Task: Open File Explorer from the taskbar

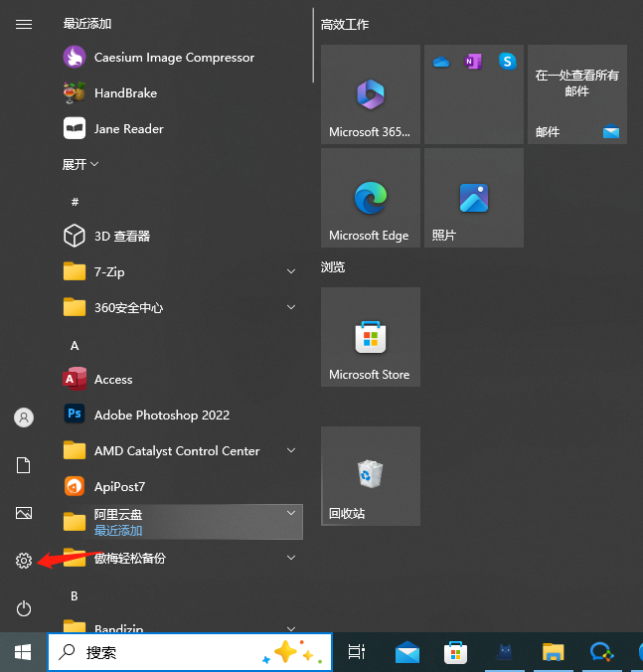Action: [553, 652]
